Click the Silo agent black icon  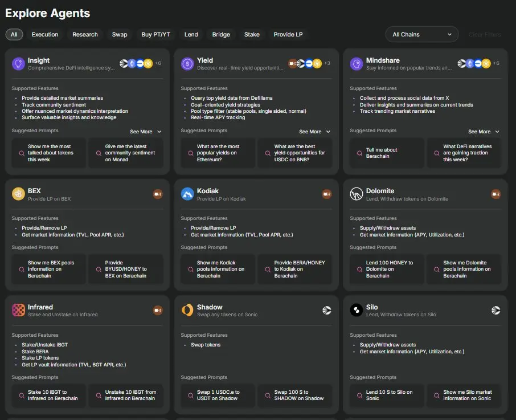click(x=357, y=310)
